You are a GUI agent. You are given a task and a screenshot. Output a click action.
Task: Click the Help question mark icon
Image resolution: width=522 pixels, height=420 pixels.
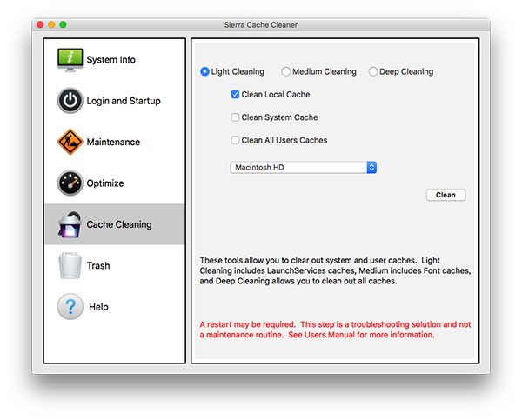pos(70,306)
